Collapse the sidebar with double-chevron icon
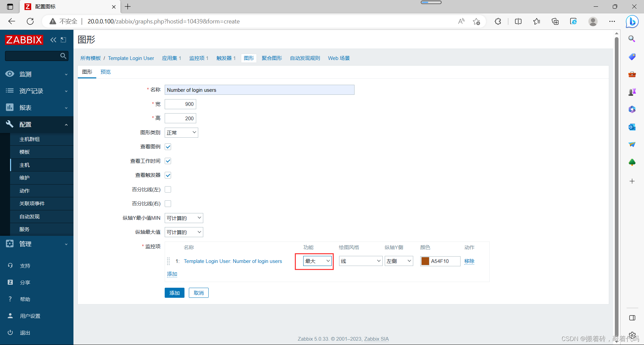 (x=53, y=40)
